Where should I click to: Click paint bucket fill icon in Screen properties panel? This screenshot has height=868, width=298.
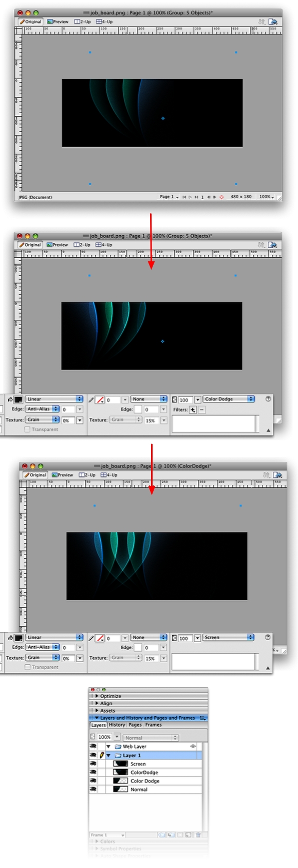10,637
